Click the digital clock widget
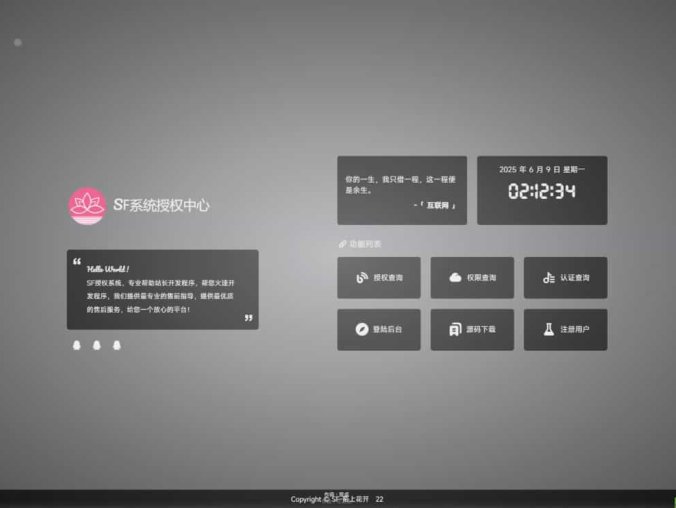Viewport: 676px width, 508px height. (x=541, y=191)
